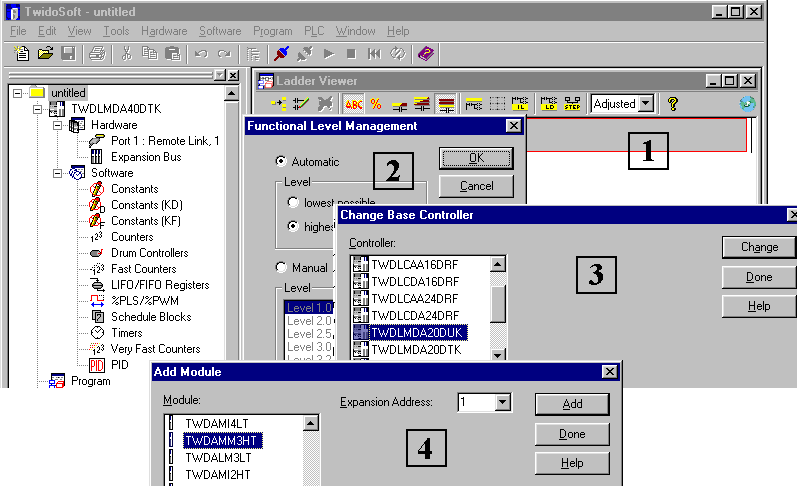This screenshot has height=489, width=797.
Task: Select Timers in the Software tree
Action: tap(127, 332)
